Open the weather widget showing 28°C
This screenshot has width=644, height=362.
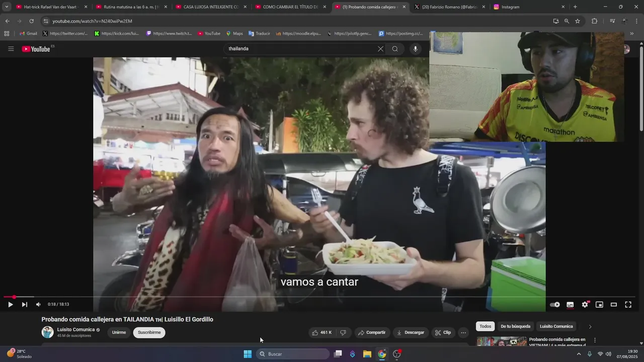(x=19, y=354)
